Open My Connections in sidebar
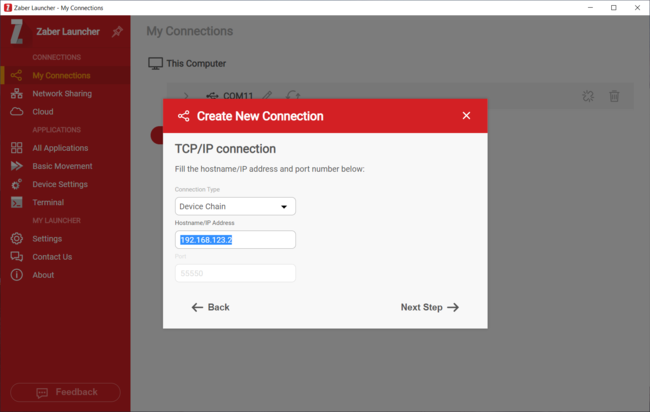650x412 pixels. point(61,75)
